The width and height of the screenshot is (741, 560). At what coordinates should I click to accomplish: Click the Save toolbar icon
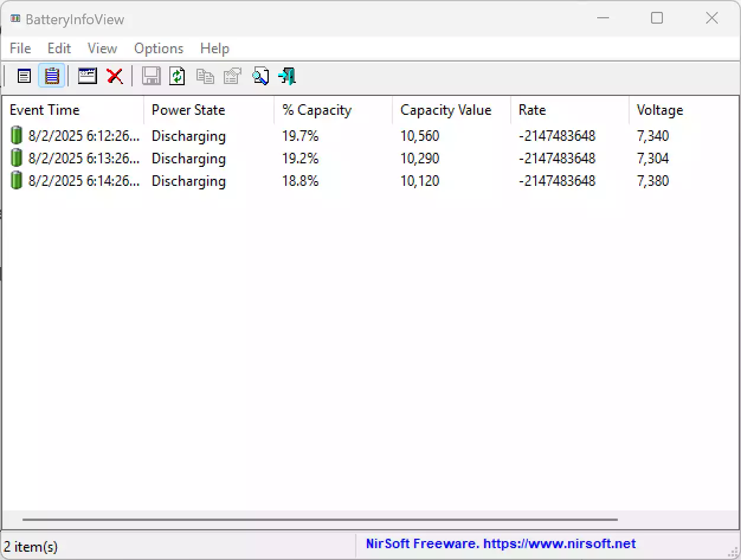[x=151, y=76]
